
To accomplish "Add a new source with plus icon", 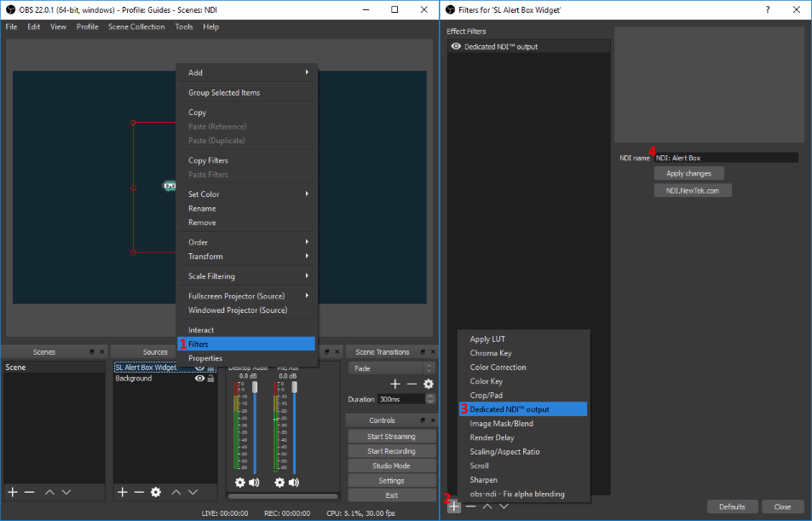I will (x=122, y=492).
